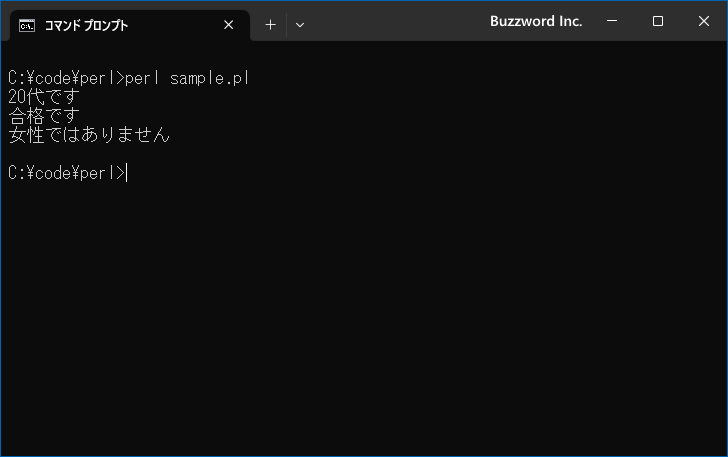Minimize the terminal window
This screenshot has height=457, width=728.
click(x=613, y=21)
